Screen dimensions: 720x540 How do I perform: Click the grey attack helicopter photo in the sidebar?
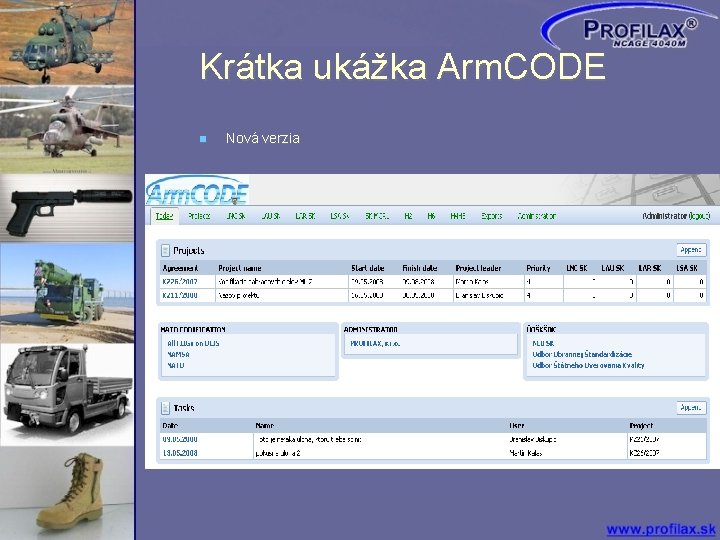pos(67,130)
